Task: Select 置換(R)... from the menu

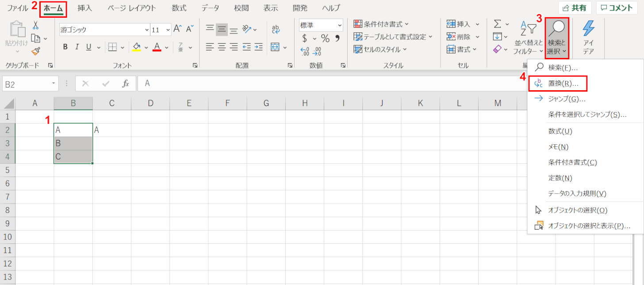Action: click(560, 83)
